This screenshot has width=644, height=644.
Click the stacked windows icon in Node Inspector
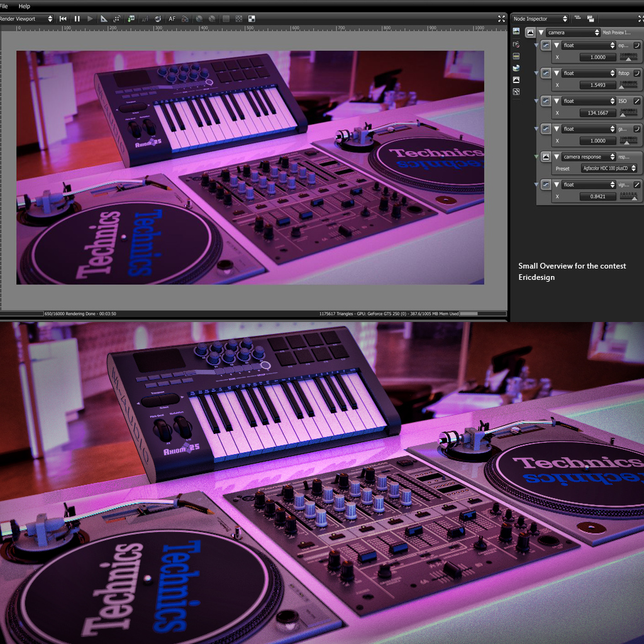[x=591, y=18]
